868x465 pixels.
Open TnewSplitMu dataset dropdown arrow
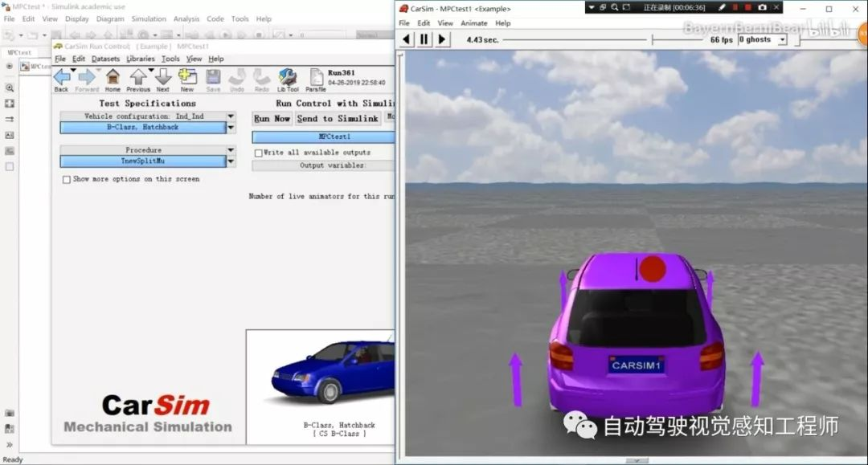(x=231, y=161)
